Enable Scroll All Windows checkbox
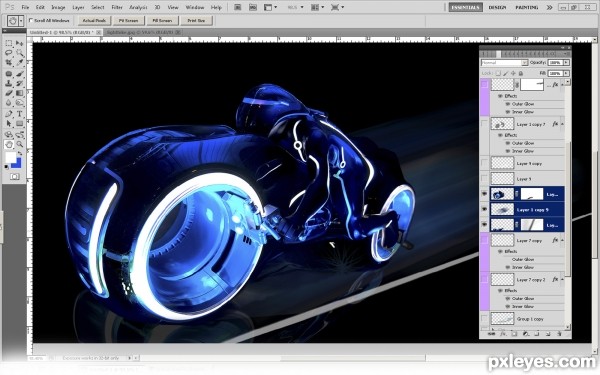Image resolution: width=600 pixels, height=375 pixels. coord(31,20)
